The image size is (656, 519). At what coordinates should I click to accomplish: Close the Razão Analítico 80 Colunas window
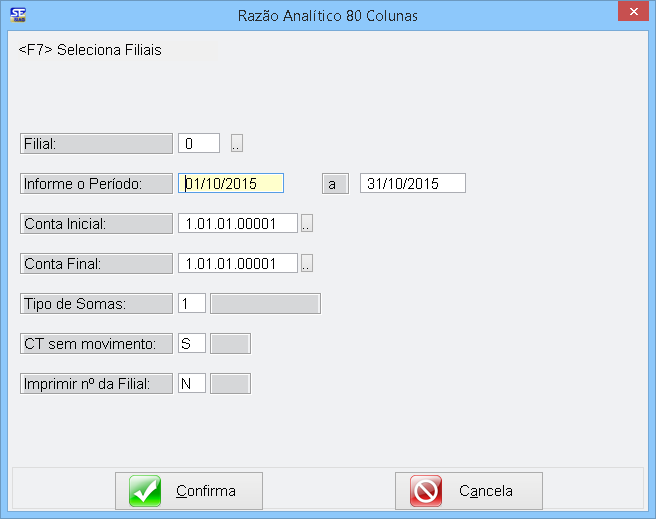[x=632, y=13]
